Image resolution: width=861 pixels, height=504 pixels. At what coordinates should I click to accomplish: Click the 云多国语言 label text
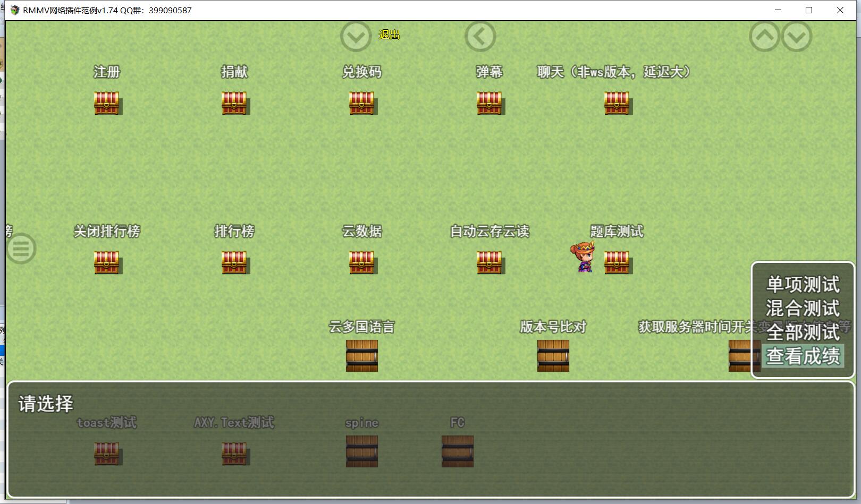coord(362,327)
